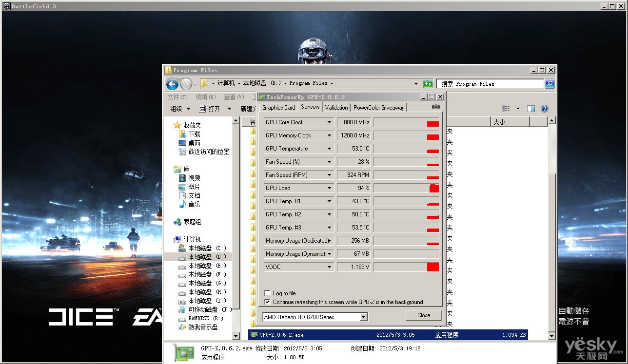Screen dimensions: 628x364
Task: Open GPU Memory Clock sensor dropdown
Action: [329, 135]
